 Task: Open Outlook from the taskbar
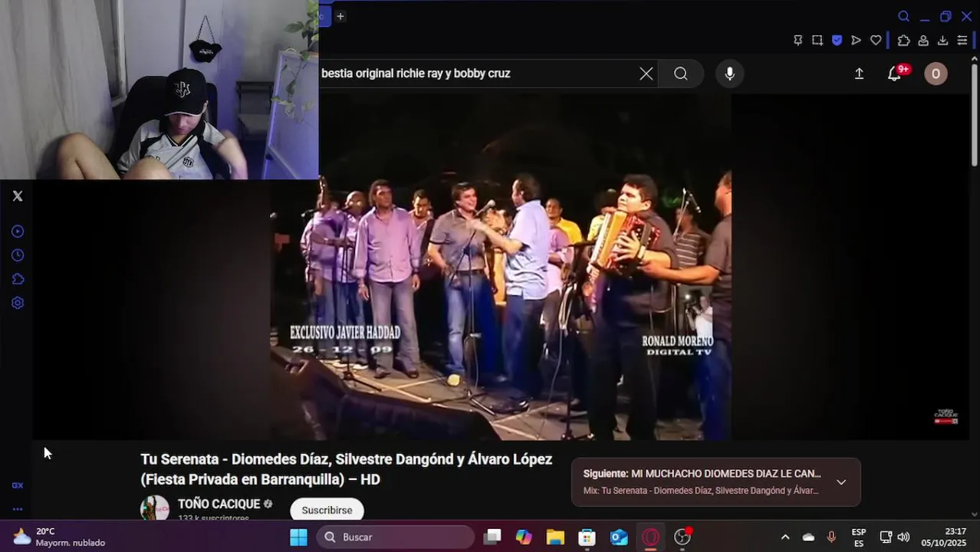point(619,537)
